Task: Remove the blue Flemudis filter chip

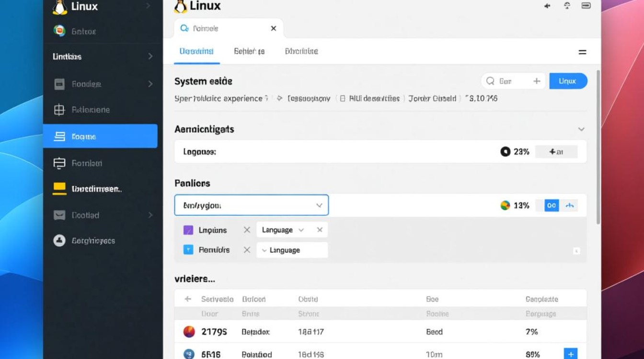Action: pos(247,249)
